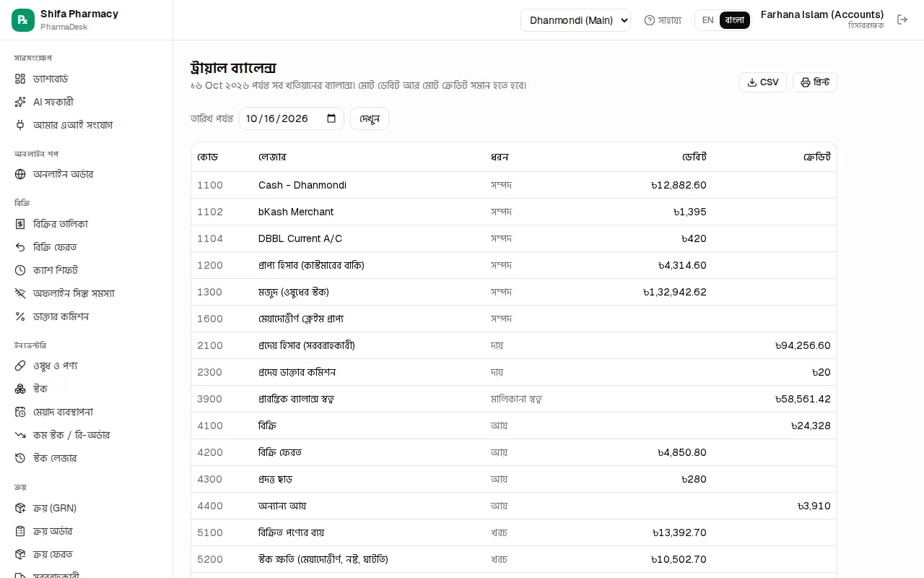Click the logout icon beside Farhana Islam

(902, 20)
